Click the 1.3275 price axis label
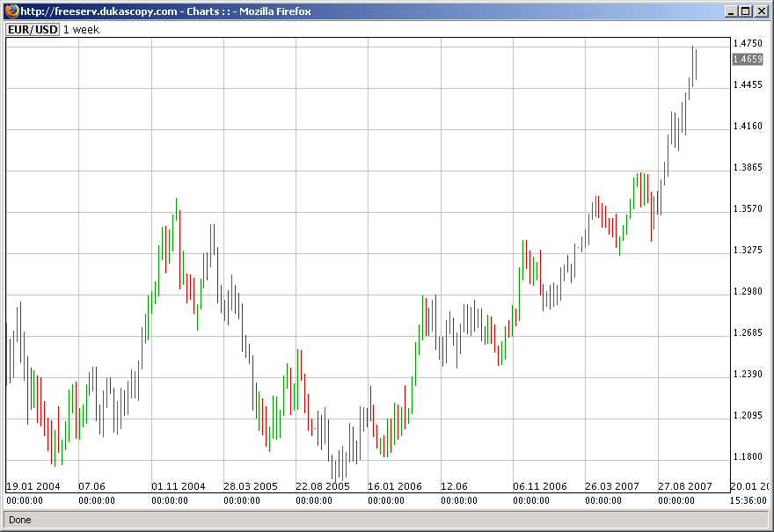774x532 pixels. [x=748, y=251]
